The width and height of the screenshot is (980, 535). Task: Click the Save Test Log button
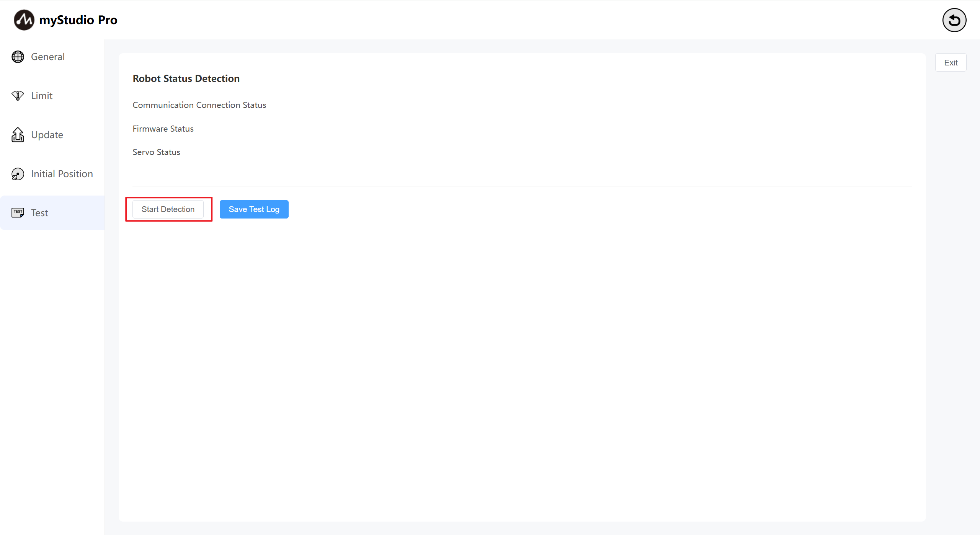[x=254, y=209]
